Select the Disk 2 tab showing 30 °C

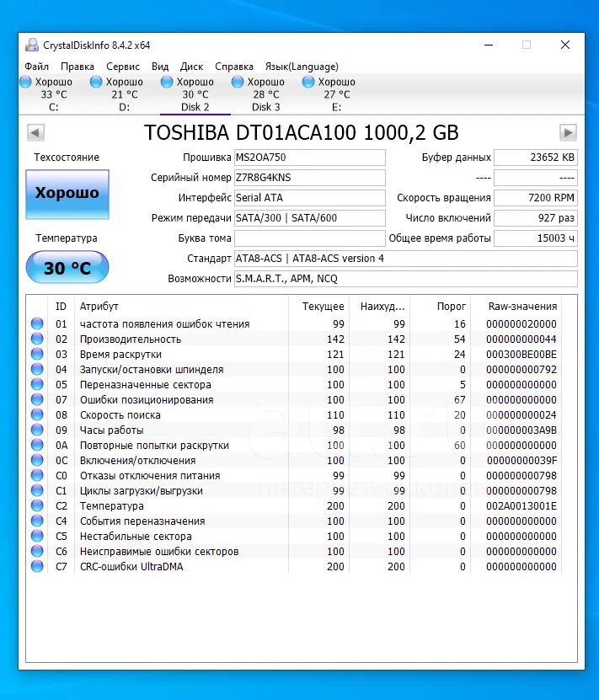(195, 94)
